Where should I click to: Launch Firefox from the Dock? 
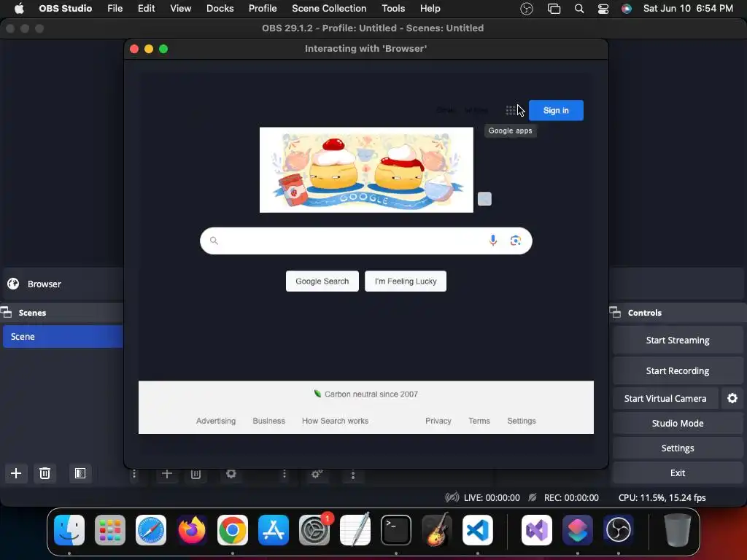(192, 530)
